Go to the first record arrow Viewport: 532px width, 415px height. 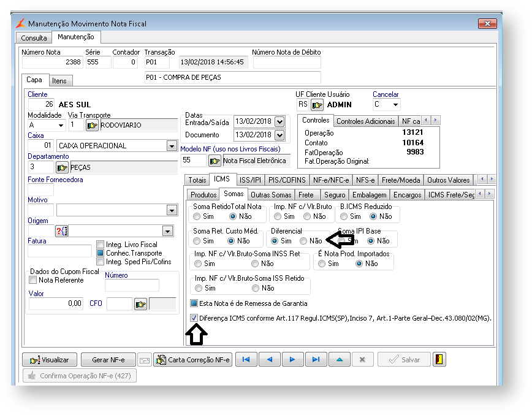click(x=245, y=360)
